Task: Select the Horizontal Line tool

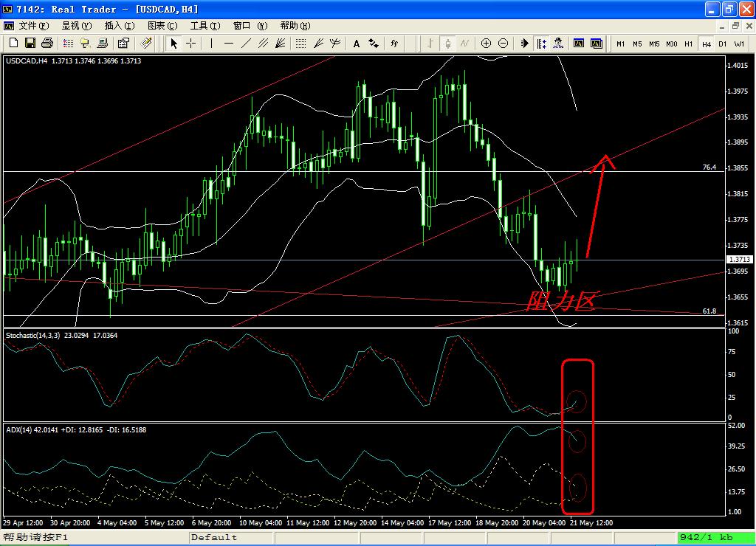Action: click(x=229, y=44)
